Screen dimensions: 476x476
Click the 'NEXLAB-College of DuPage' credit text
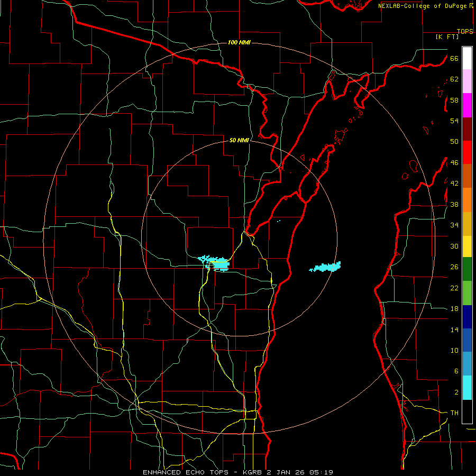[422, 6]
